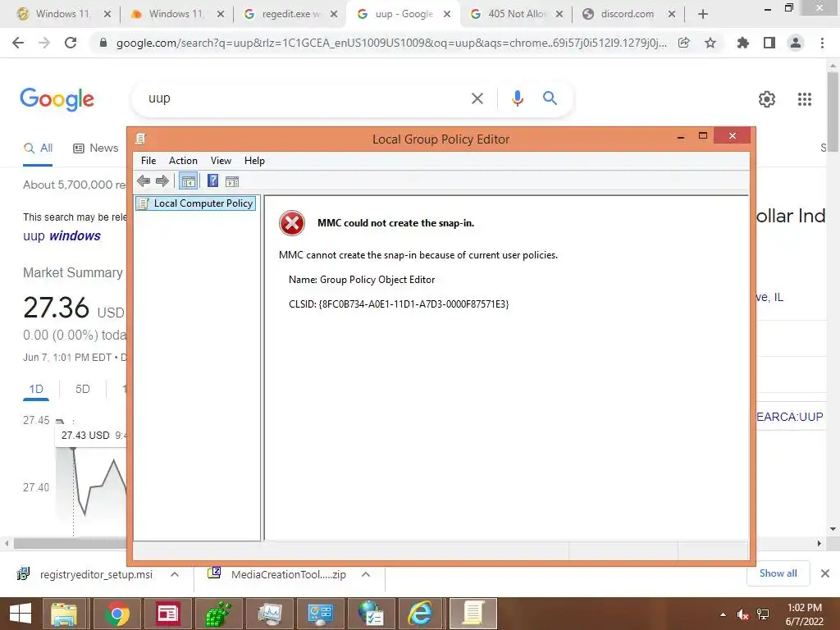Open the Chrome profile avatar

(x=796, y=43)
